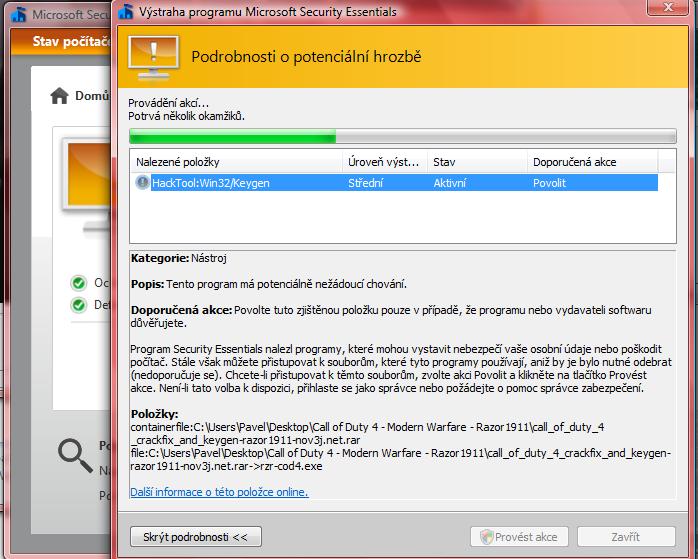Click the warning monitor icon in the alert header
The image size is (698, 559).
pyautogui.click(x=154, y=58)
